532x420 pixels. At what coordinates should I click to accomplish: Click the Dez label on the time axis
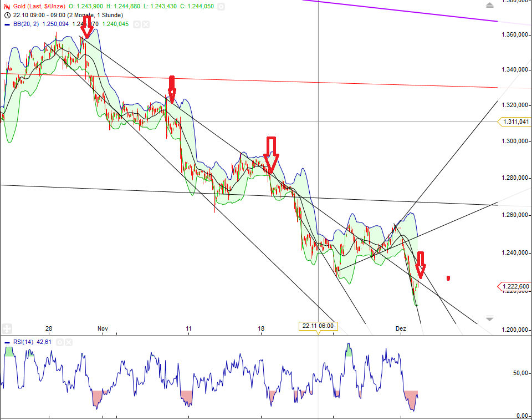(401, 328)
